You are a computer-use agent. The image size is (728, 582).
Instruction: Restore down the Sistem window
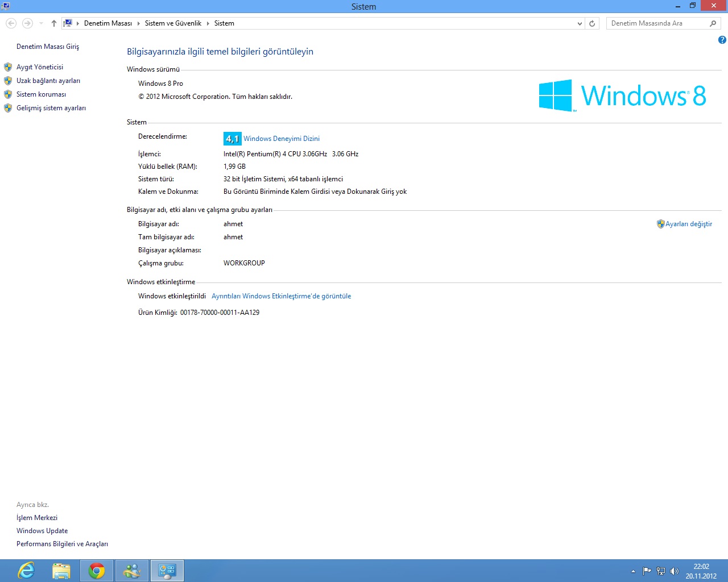pos(693,6)
